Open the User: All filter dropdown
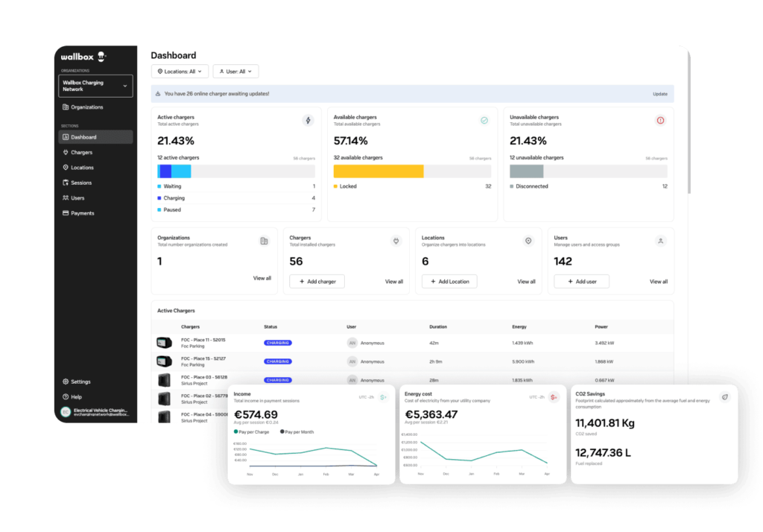Screen dimensions: 763x532 coord(235,72)
